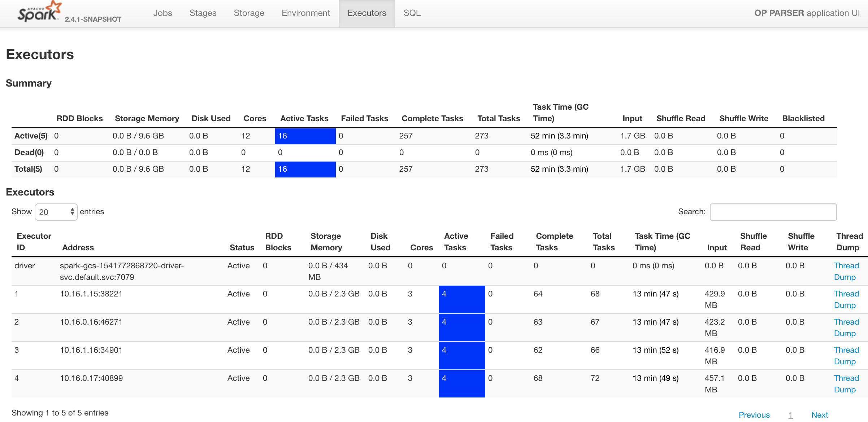Open the Stages tab

203,13
